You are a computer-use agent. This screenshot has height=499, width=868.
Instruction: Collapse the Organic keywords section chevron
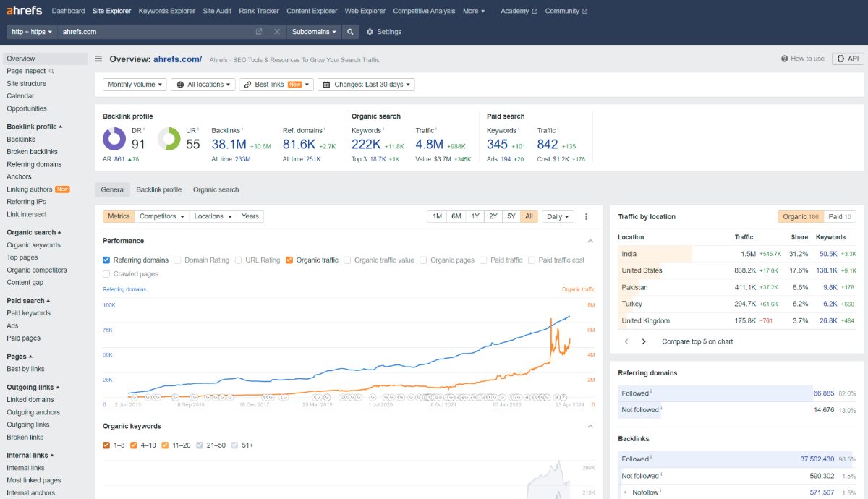(590, 426)
